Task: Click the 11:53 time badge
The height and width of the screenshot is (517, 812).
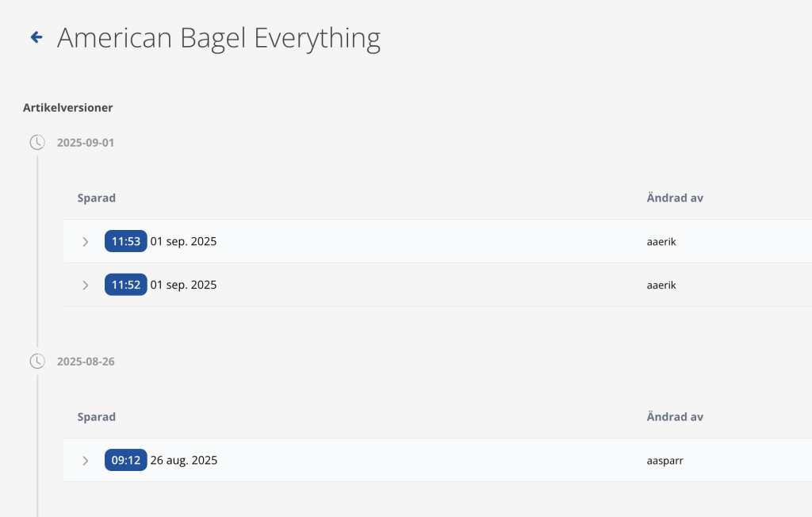Action: pos(126,241)
